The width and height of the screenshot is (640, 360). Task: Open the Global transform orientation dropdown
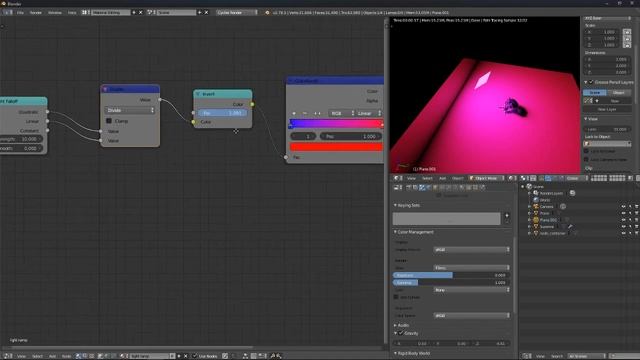(x=576, y=178)
